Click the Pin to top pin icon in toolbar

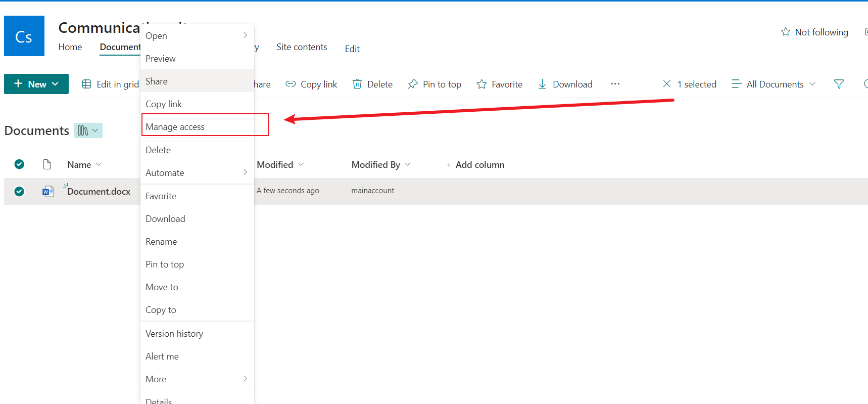click(413, 84)
